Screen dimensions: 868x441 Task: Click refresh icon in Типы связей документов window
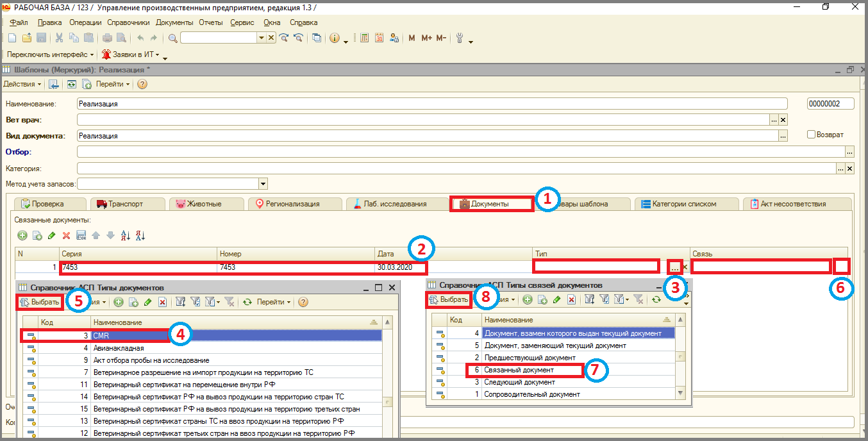(x=656, y=299)
